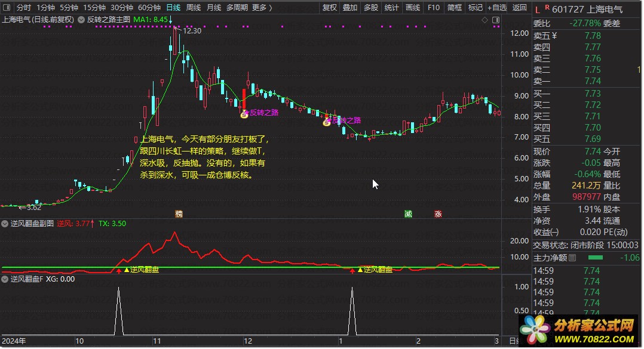The width and height of the screenshot is (644, 349).
Task: Open the 统计 statistics button
Action: pyautogui.click(x=391, y=7)
